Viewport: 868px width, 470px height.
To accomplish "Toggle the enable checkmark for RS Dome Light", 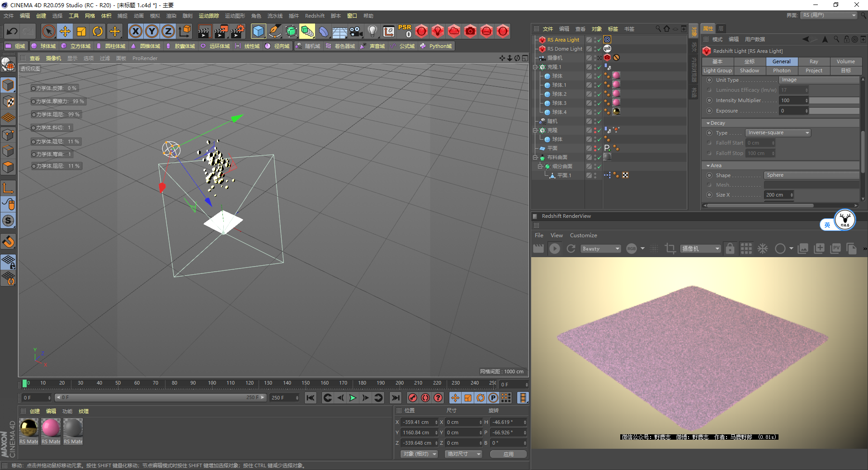I will [599, 49].
